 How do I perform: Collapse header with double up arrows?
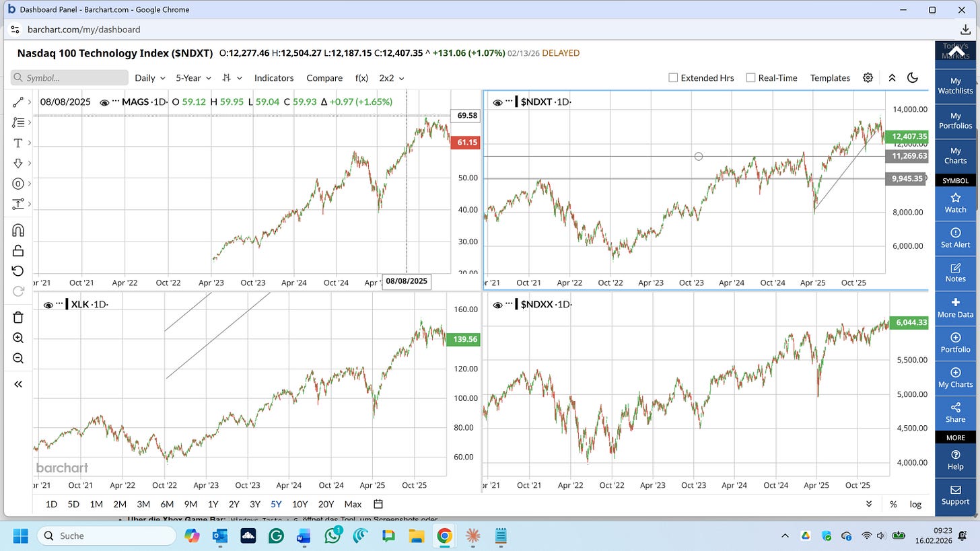coord(892,77)
